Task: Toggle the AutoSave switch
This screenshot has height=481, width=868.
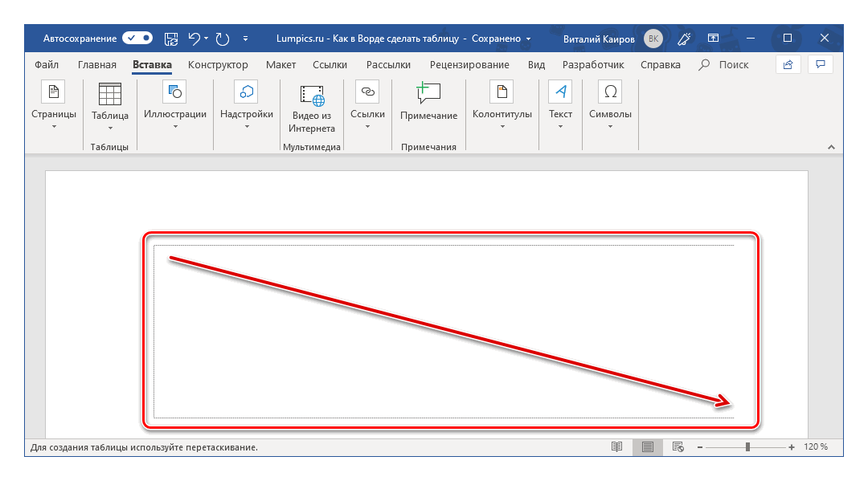Action: [137, 38]
